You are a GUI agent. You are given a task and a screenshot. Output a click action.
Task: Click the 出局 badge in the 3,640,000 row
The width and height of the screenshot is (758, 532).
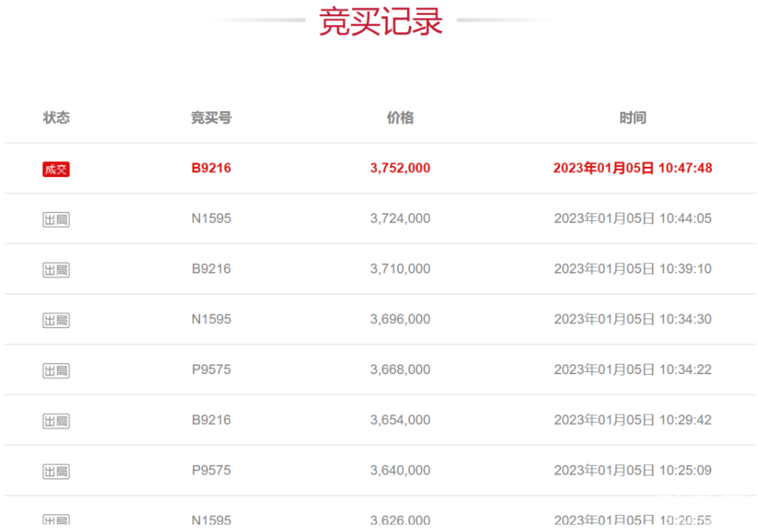pos(56,471)
